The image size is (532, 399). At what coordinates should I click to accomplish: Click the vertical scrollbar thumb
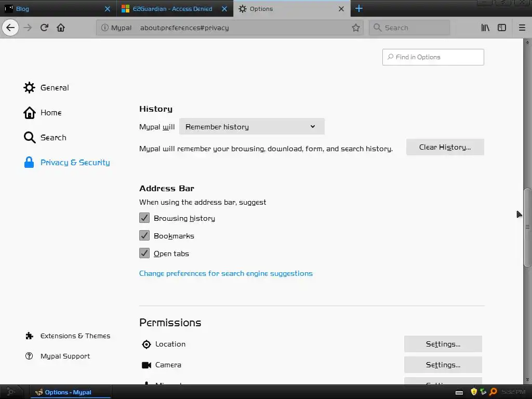(527, 228)
